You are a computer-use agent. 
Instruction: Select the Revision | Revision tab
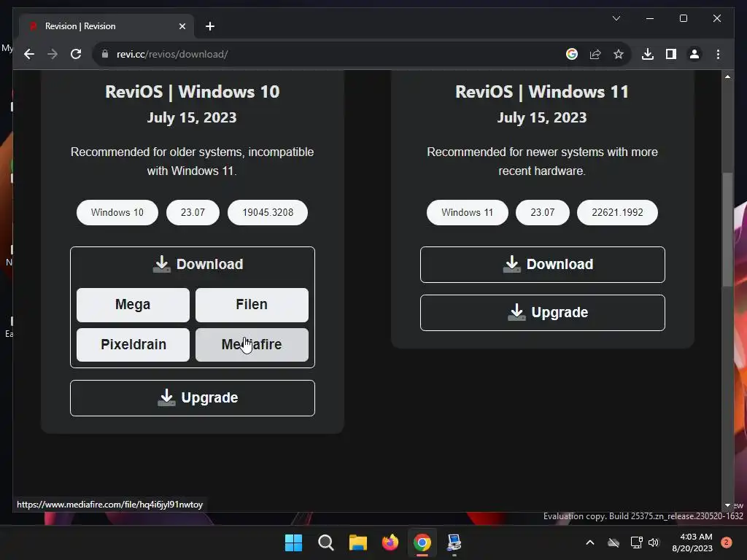pos(107,26)
